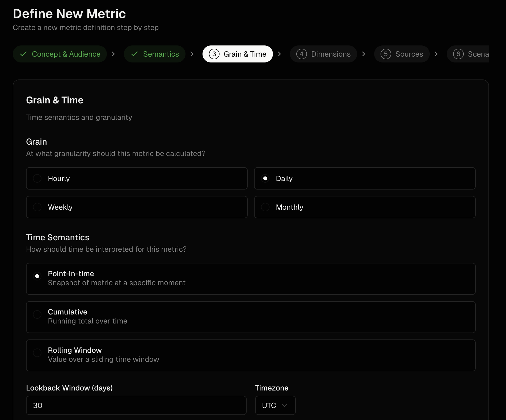The image size is (506, 420).
Task: Click the numbered circle 3 on Grain & Time
Action: click(x=214, y=54)
